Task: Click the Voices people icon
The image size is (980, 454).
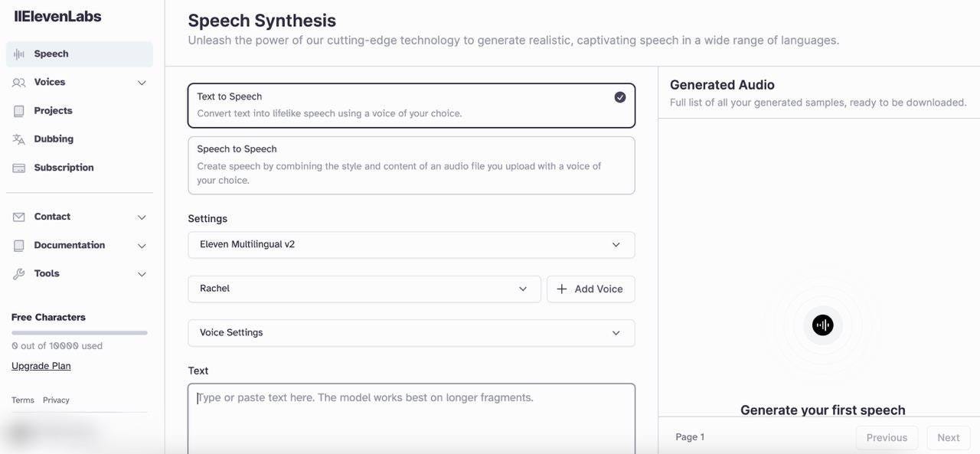Action: coord(19,83)
